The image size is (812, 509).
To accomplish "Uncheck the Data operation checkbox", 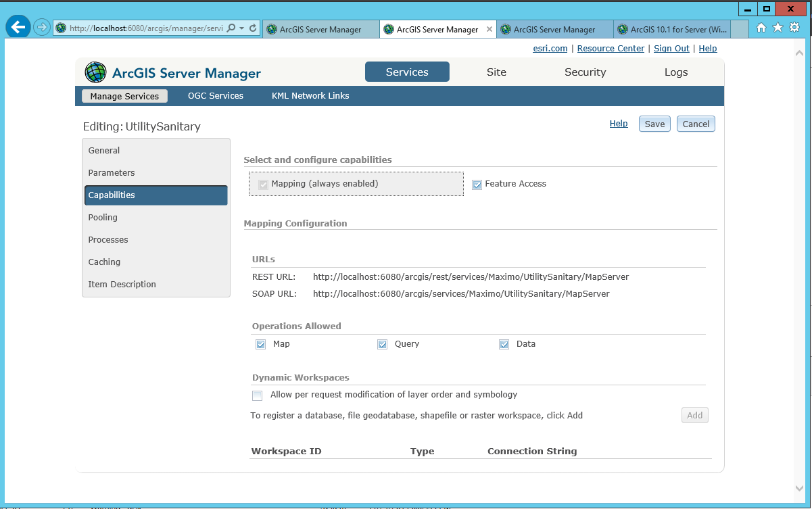I will click(504, 345).
